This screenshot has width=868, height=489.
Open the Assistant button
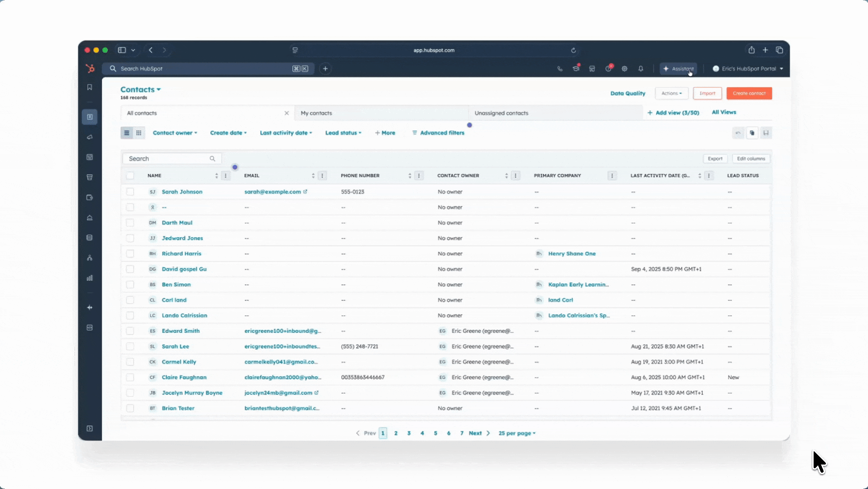pos(678,69)
